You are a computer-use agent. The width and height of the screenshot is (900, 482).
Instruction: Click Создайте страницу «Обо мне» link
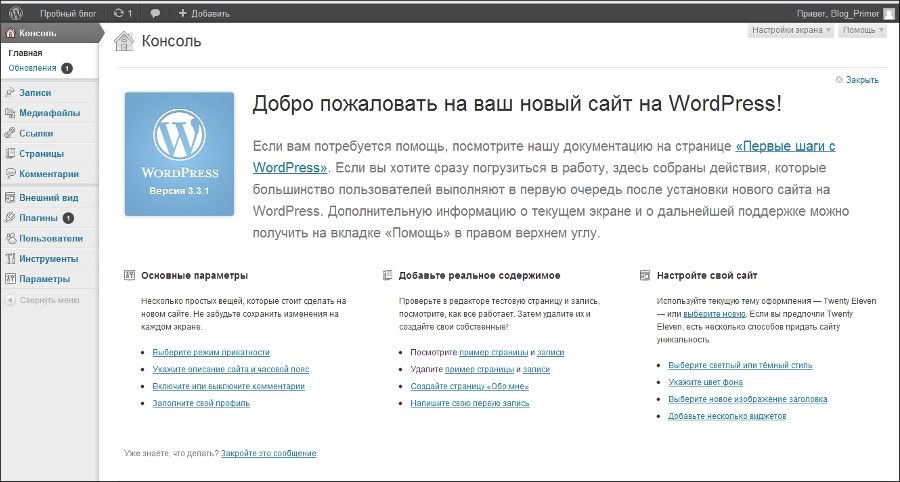click(470, 386)
